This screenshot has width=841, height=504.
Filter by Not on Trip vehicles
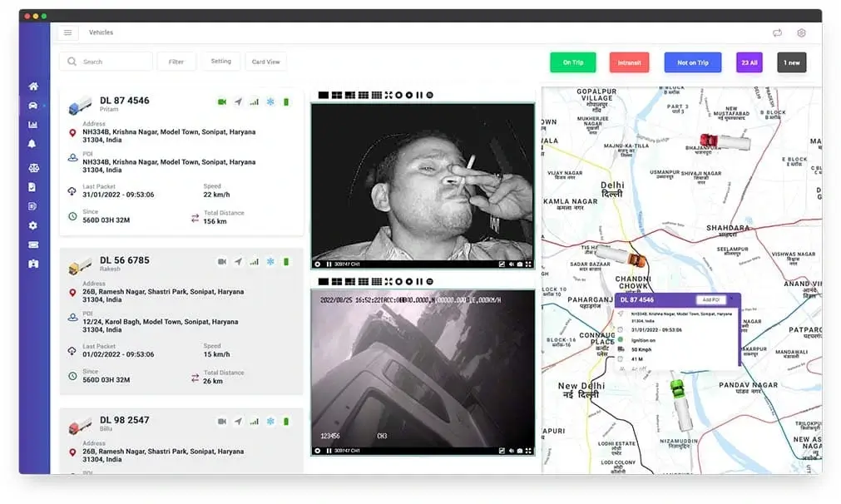point(692,62)
